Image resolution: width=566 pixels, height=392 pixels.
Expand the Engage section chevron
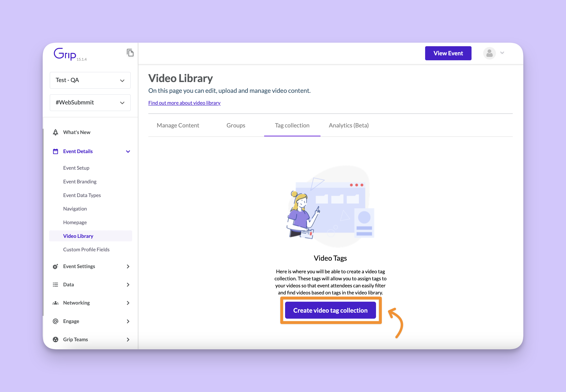pos(128,321)
